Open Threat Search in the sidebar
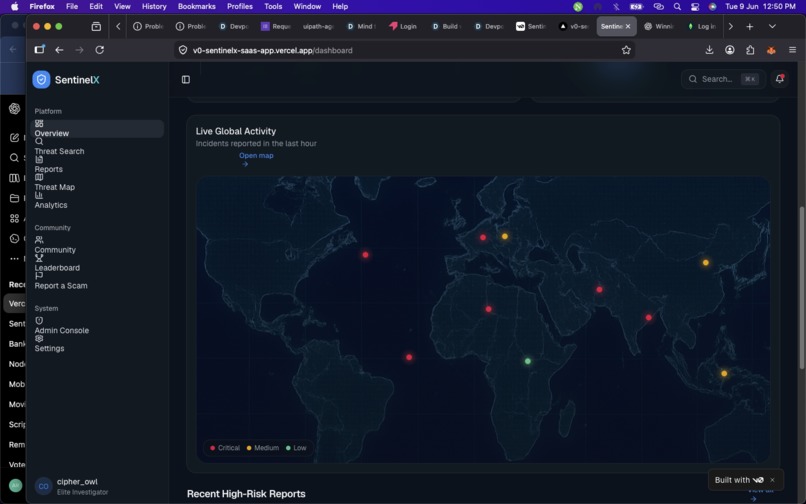 tap(59, 151)
